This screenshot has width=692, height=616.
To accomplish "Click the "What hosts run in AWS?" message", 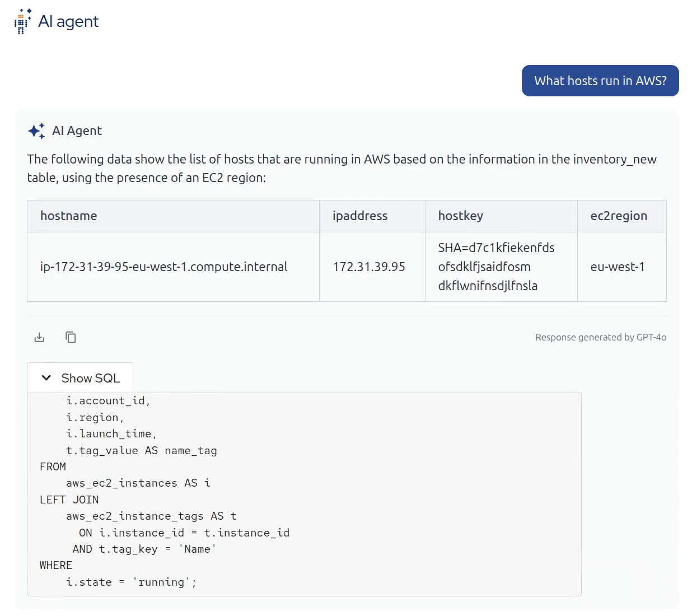I will [x=600, y=81].
